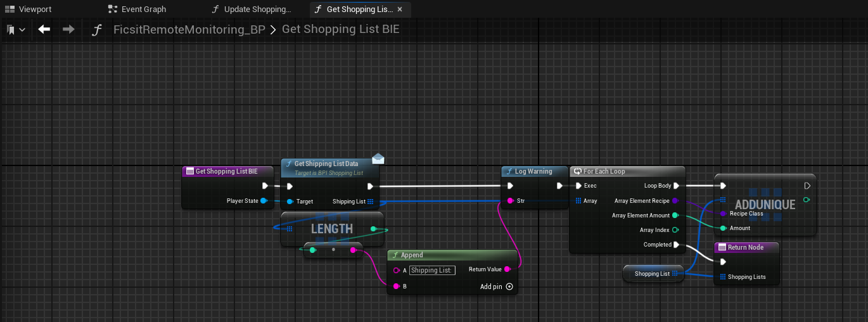
Task: Click the Target input pin
Action: point(289,202)
